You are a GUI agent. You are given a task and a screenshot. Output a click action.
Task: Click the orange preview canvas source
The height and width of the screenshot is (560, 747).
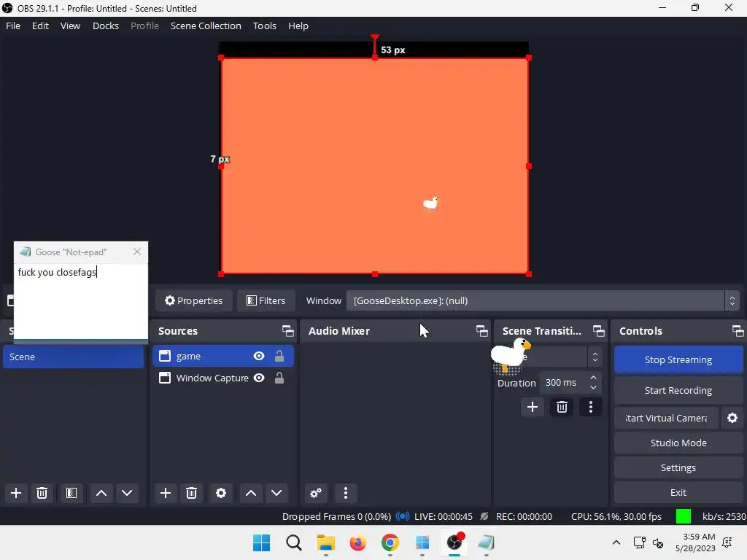coord(375,166)
